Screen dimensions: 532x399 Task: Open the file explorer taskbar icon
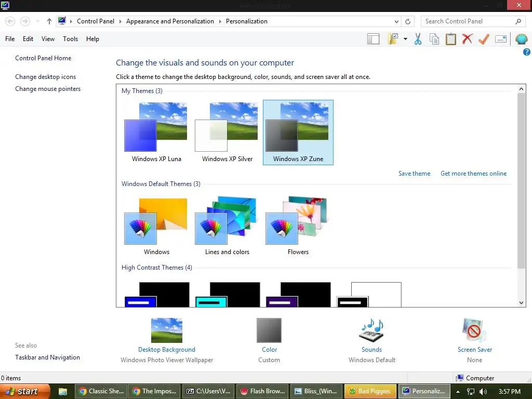point(63,392)
